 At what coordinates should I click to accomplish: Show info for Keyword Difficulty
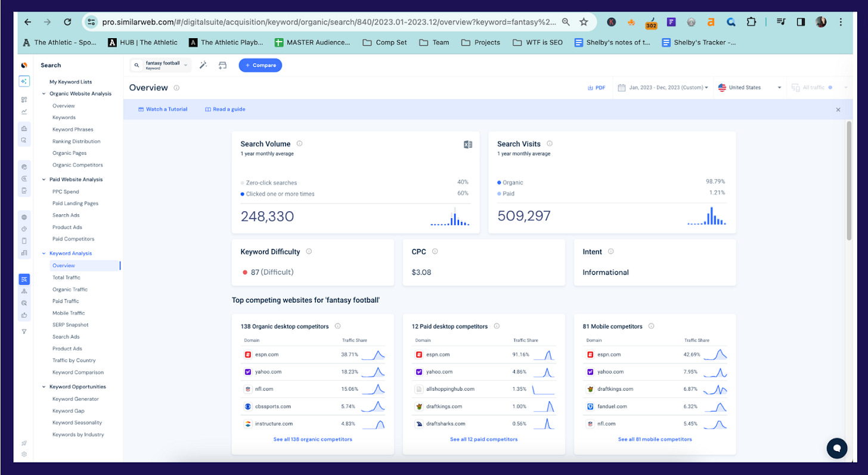(x=309, y=252)
